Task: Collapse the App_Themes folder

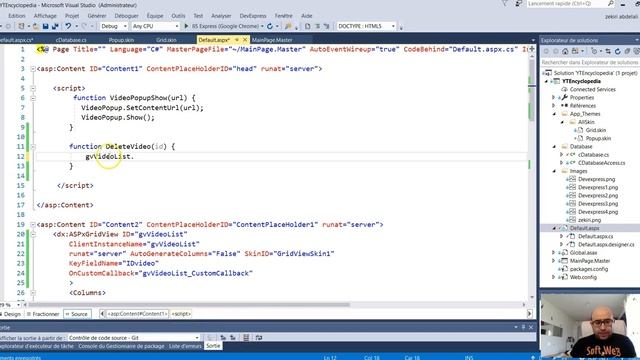Action: [554, 114]
